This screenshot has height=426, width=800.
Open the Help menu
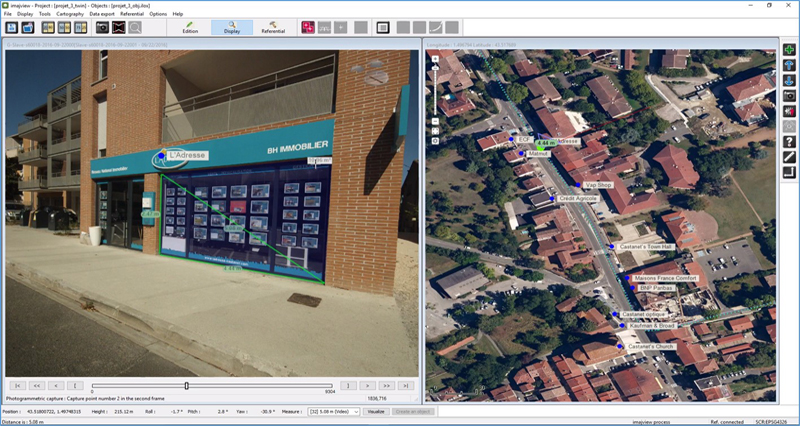(x=178, y=14)
